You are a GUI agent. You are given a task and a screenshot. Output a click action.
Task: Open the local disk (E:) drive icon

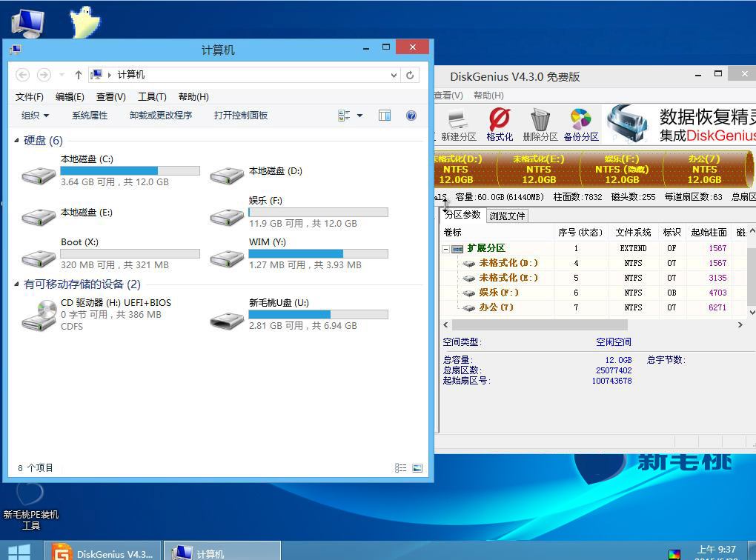[x=39, y=216]
